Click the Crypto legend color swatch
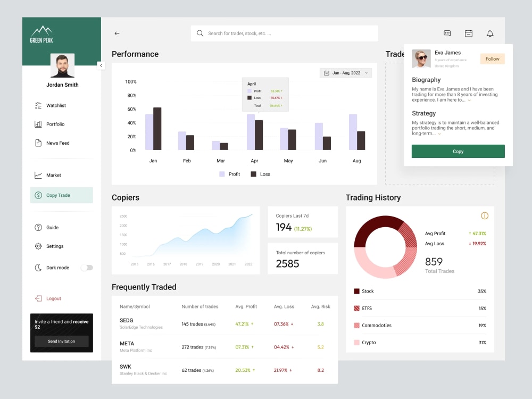Image resolution: width=532 pixels, height=399 pixels. (x=356, y=342)
